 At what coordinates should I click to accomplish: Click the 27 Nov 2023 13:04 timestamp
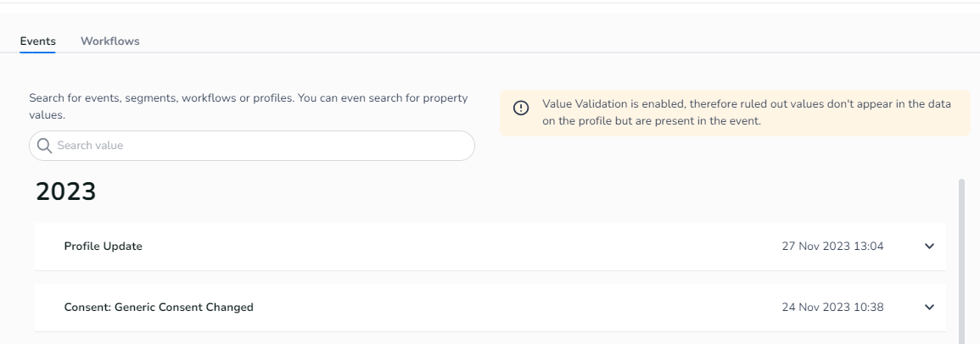click(832, 247)
